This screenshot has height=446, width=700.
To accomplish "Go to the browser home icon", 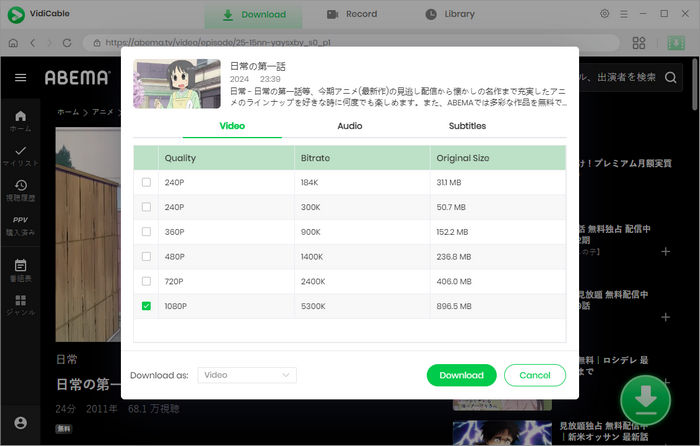I will point(13,43).
